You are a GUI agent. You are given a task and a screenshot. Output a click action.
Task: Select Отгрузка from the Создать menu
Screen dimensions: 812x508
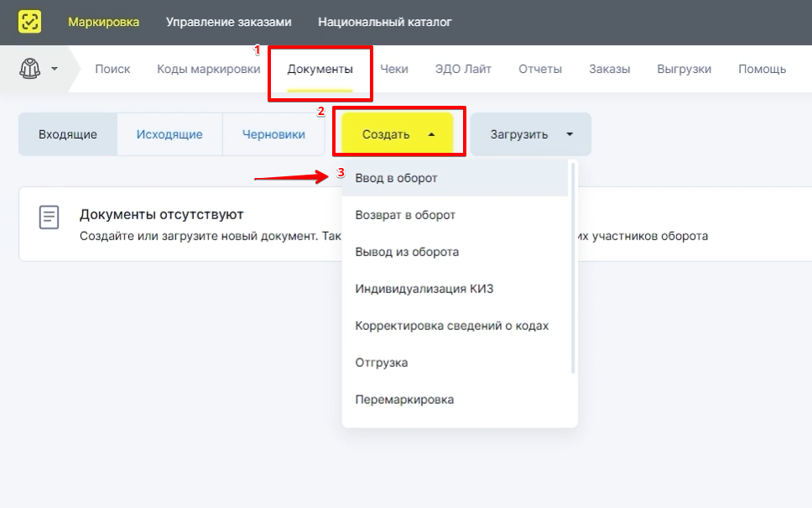(455, 363)
